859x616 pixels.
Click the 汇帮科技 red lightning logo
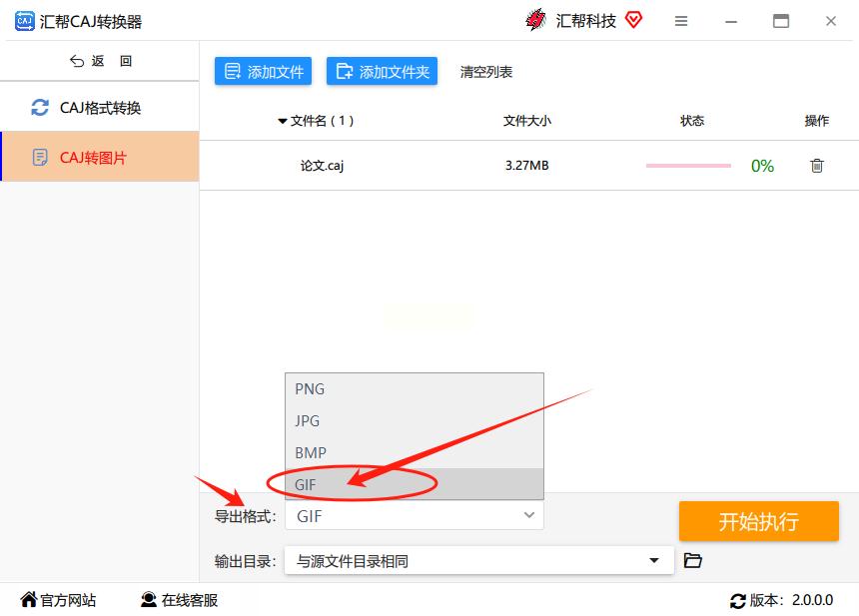[535, 20]
